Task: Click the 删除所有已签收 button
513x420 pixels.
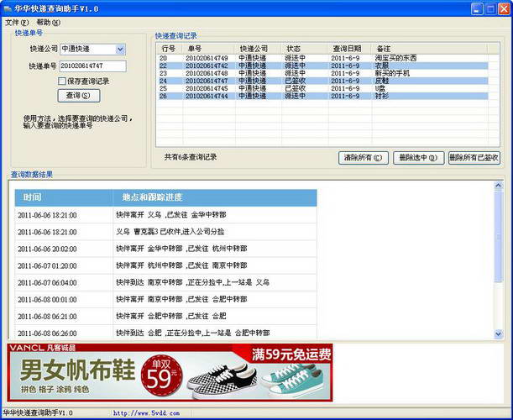Action: (x=474, y=158)
